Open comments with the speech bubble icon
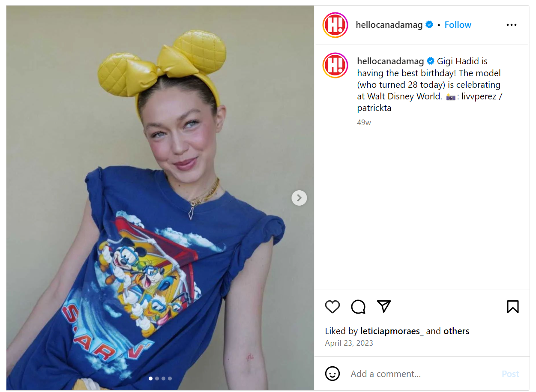This screenshot has width=536, height=392. tap(358, 307)
